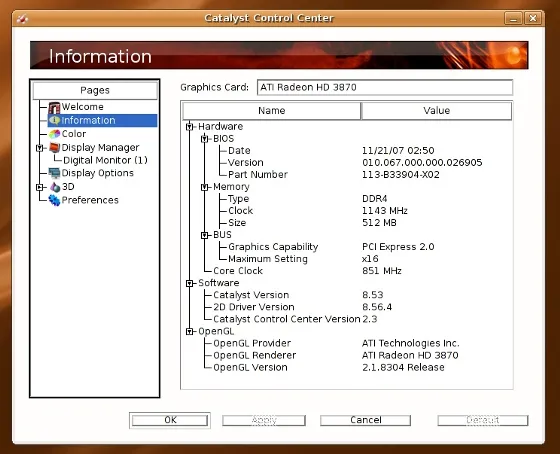Click the value PCI Express 2.0
The height and width of the screenshot is (454, 560).
tap(398, 247)
